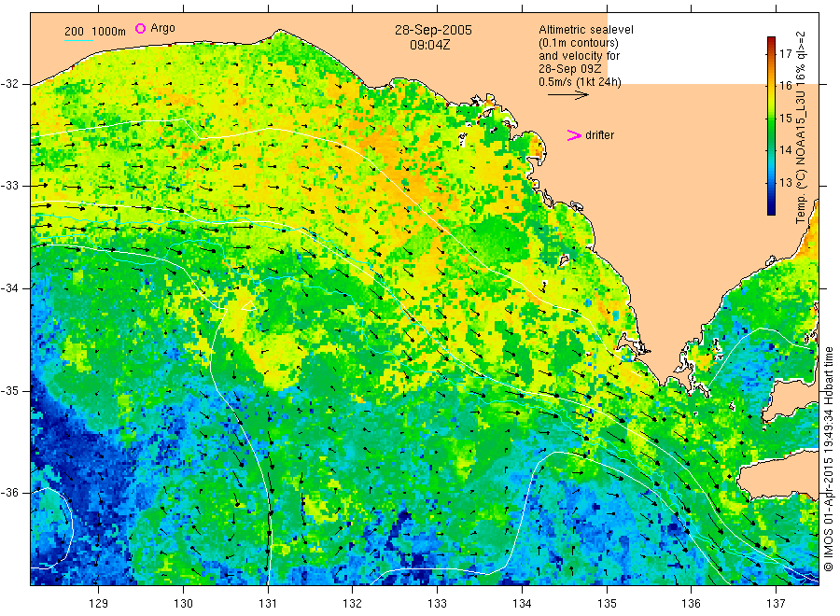
Task: Click the 14 value on temperature scale
Action: (785, 150)
